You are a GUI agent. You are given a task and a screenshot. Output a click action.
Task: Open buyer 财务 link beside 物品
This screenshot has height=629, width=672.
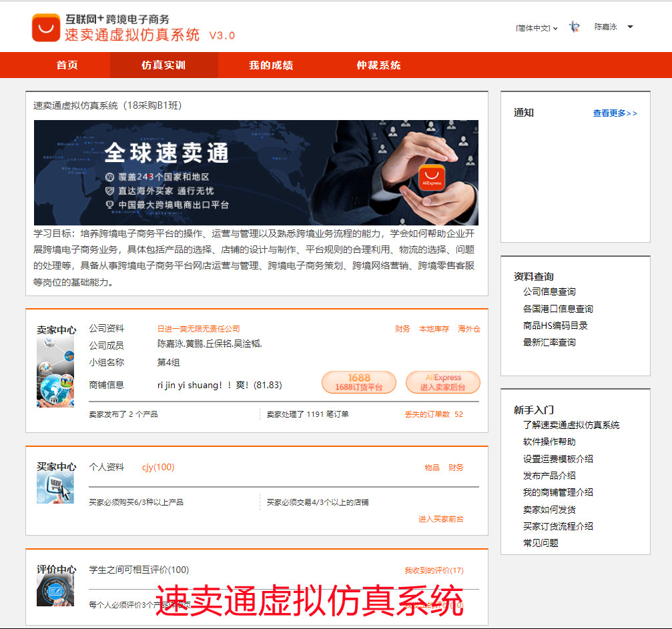click(x=456, y=468)
